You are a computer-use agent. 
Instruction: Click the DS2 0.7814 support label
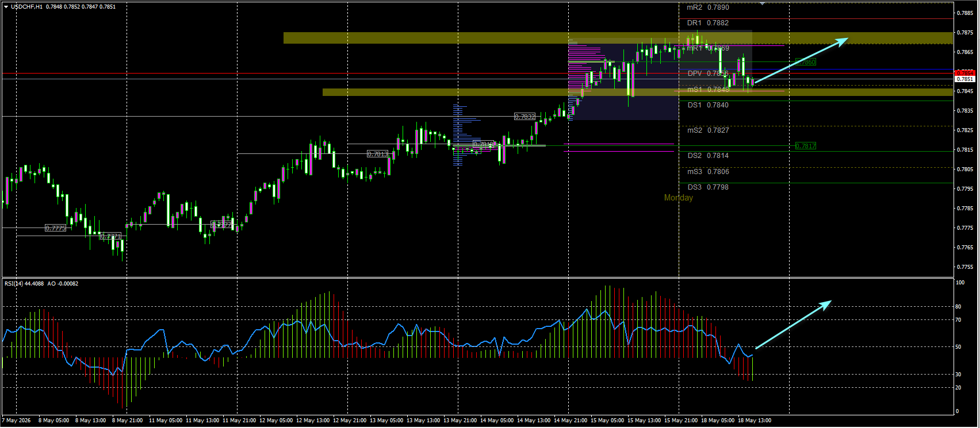pos(708,156)
